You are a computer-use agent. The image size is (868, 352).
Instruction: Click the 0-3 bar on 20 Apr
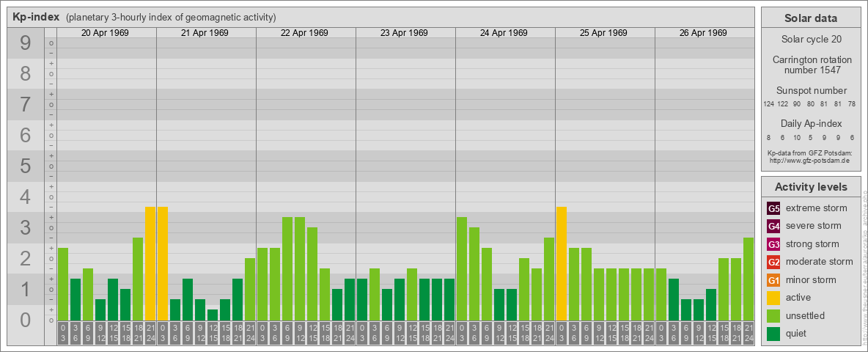(x=63, y=284)
